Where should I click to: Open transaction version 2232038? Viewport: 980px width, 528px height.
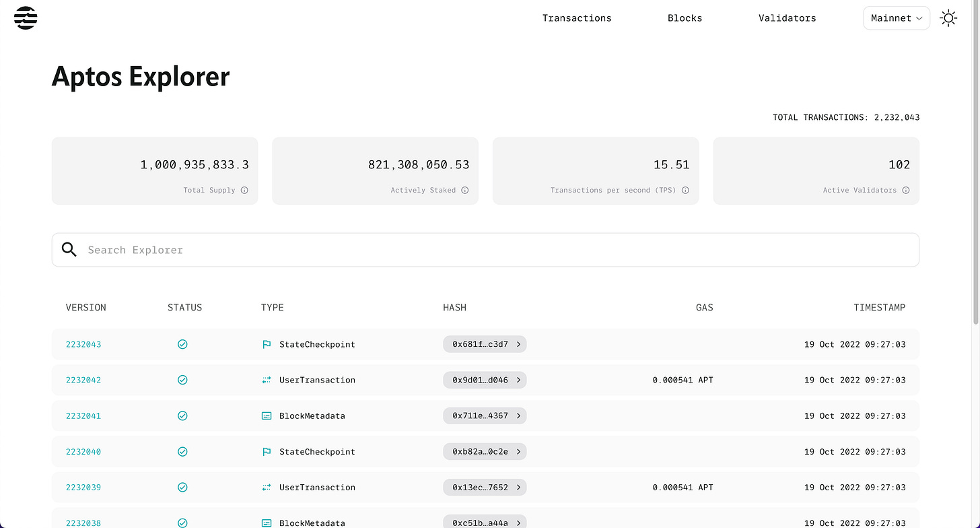[x=83, y=523]
